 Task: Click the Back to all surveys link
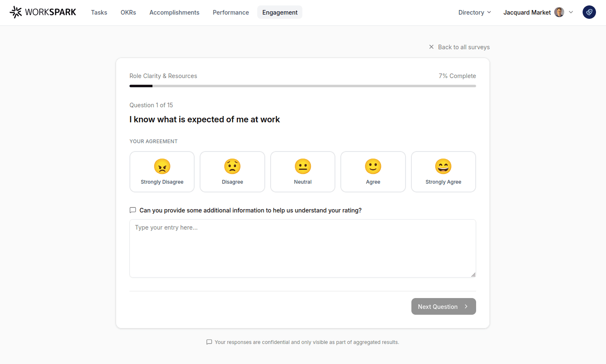tap(464, 47)
